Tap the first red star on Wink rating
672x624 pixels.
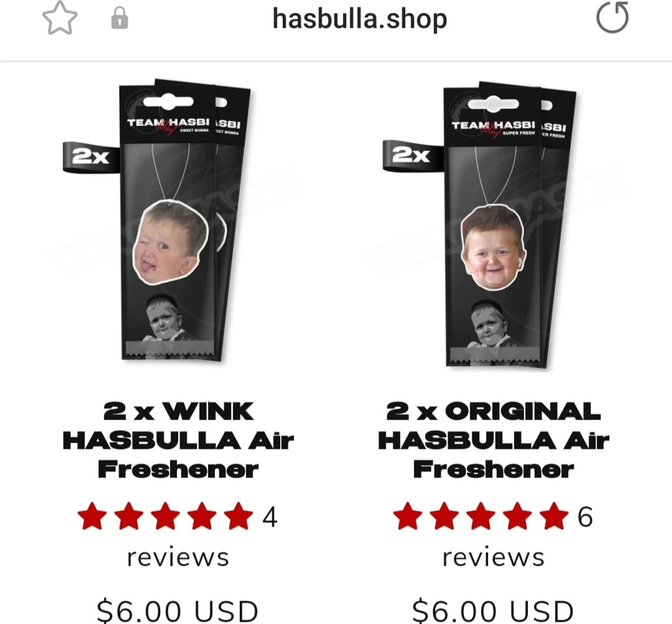[92, 516]
